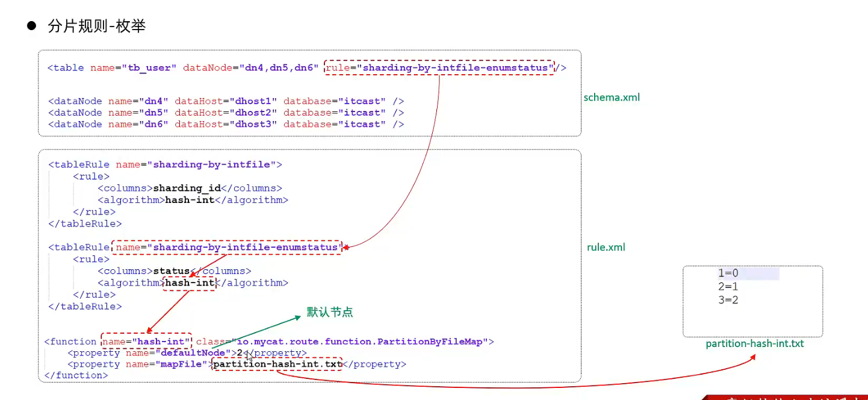Viewport: 868px width, 400px height.
Task: Click the "defaultNode" property name
Action: [x=194, y=353]
